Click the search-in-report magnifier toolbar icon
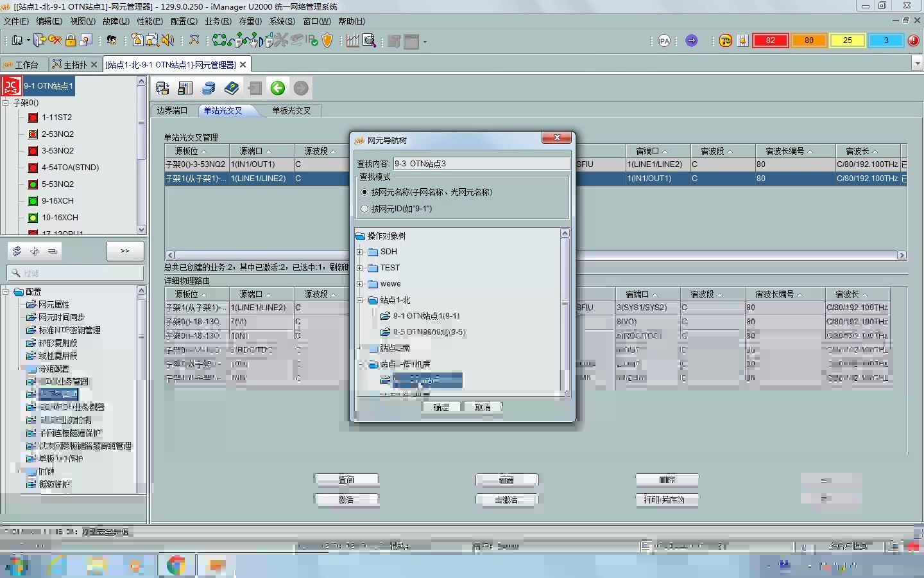The height and width of the screenshot is (578, 924). click(369, 40)
